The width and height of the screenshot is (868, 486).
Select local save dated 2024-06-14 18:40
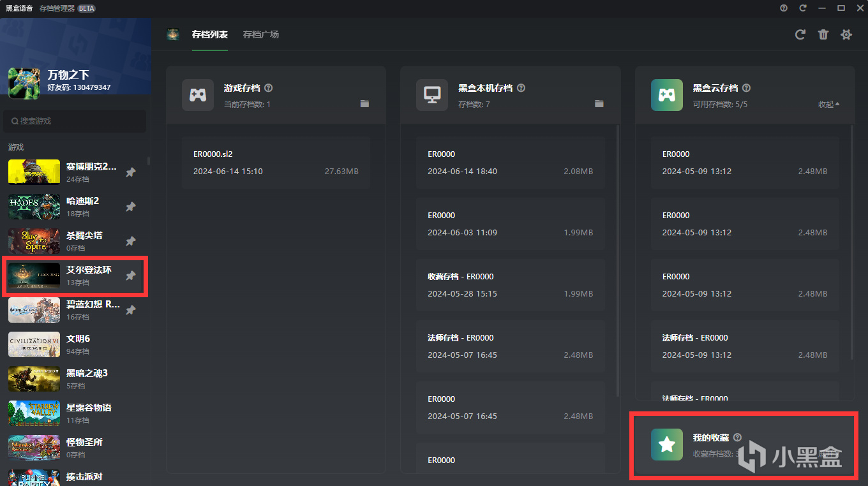[x=510, y=163]
